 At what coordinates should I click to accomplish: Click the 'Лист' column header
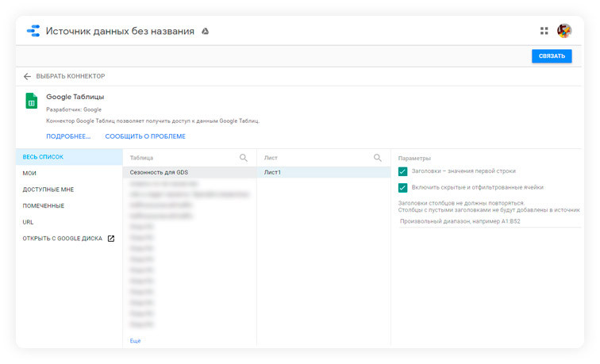click(x=271, y=158)
